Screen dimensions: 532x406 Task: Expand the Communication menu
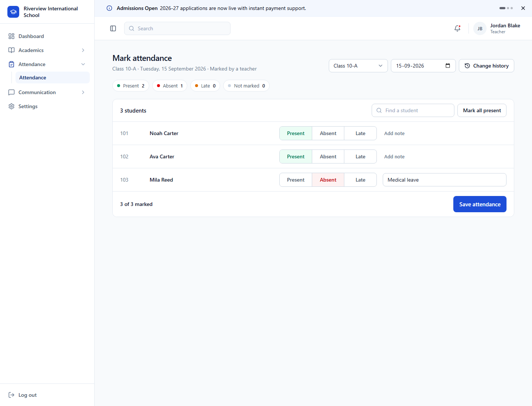click(47, 92)
